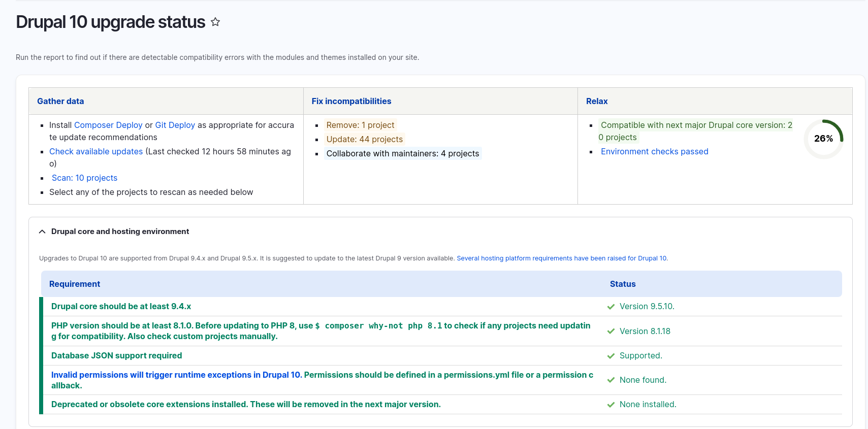The width and height of the screenshot is (868, 429).
Task: Click the Supported. status text
Action: 641,355
